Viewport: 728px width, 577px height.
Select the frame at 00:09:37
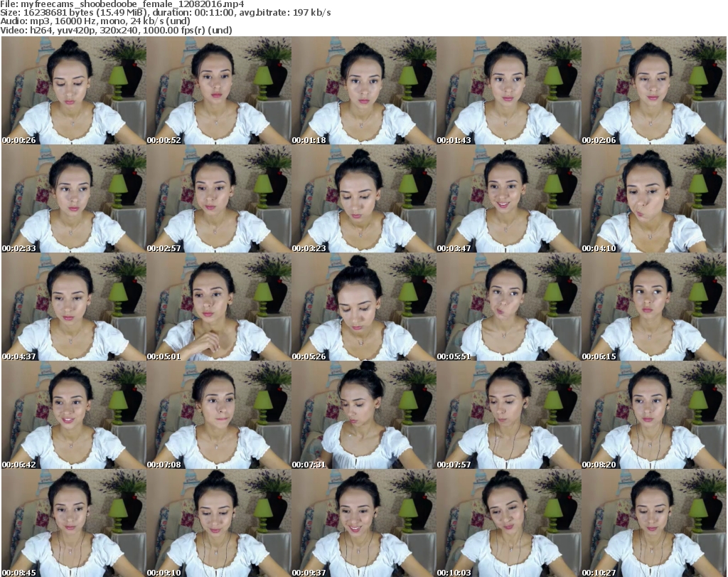click(x=363, y=523)
